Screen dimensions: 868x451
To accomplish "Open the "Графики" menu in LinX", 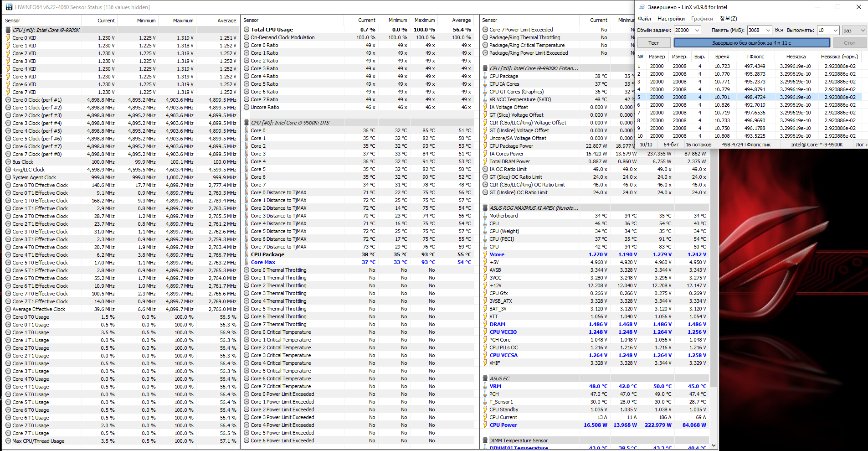I will tap(702, 19).
